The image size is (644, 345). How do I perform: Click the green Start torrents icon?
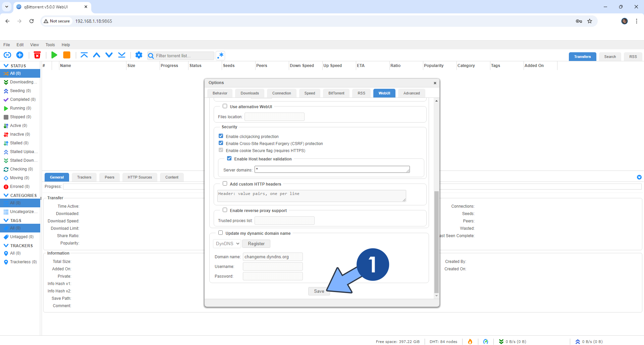[x=54, y=55]
